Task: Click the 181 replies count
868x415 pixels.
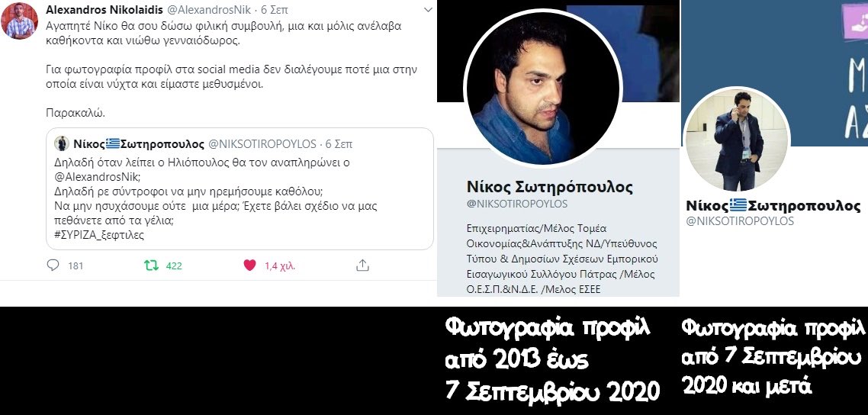Action: click(76, 266)
